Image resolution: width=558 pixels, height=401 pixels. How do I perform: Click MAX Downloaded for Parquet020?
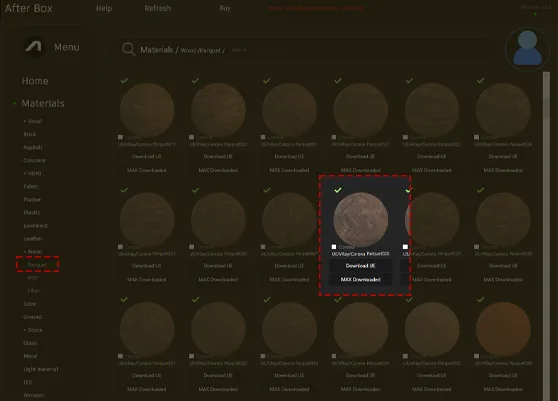(x=218, y=170)
